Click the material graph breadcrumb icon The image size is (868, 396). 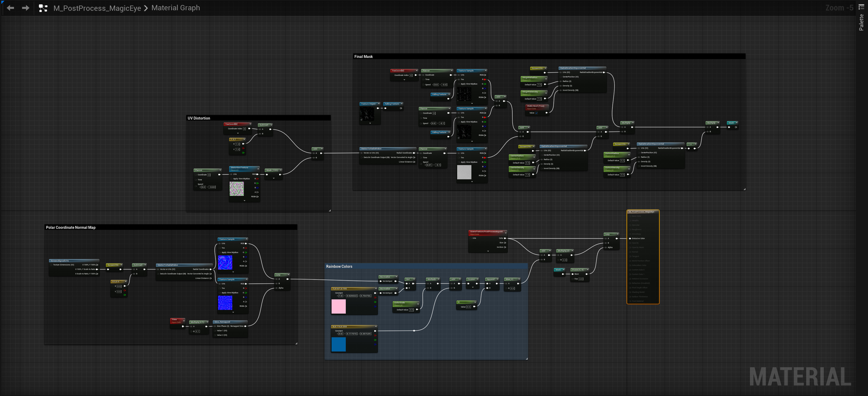click(x=43, y=8)
